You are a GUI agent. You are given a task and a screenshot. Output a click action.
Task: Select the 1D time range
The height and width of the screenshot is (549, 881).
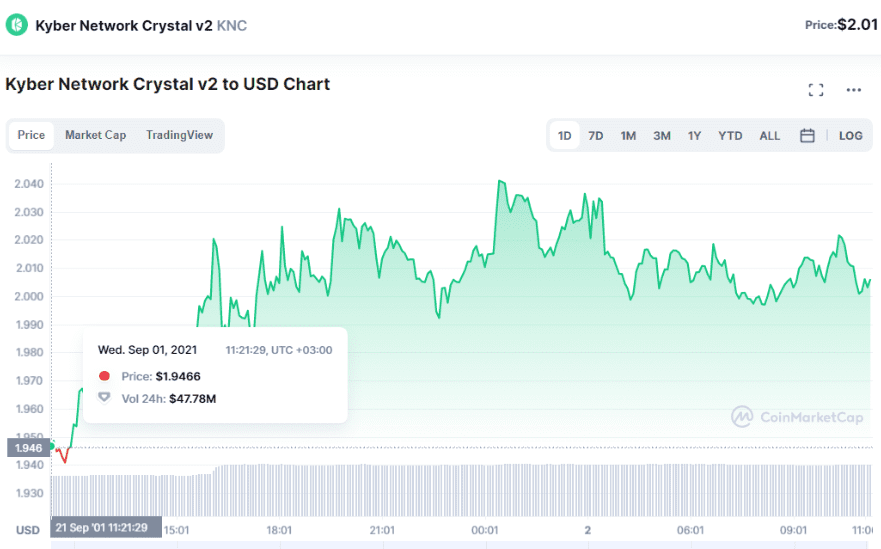pyautogui.click(x=565, y=136)
